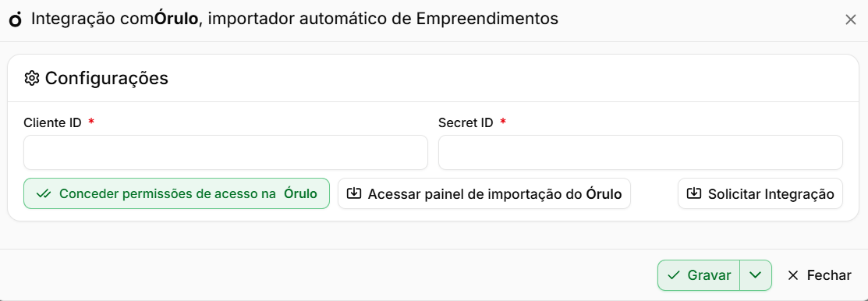This screenshot has width=868, height=301.
Task: Click the check mark icon inside Gravar
Action: tap(674, 275)
